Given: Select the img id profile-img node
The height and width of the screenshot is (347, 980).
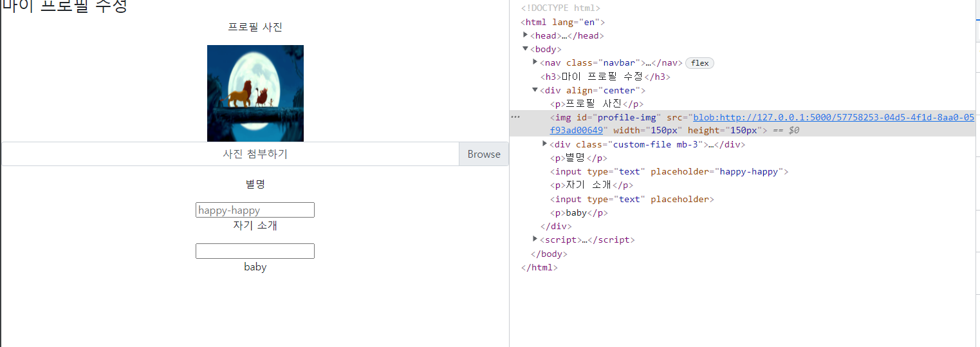Looking at the screenshot, I should (x=743, y=124).
